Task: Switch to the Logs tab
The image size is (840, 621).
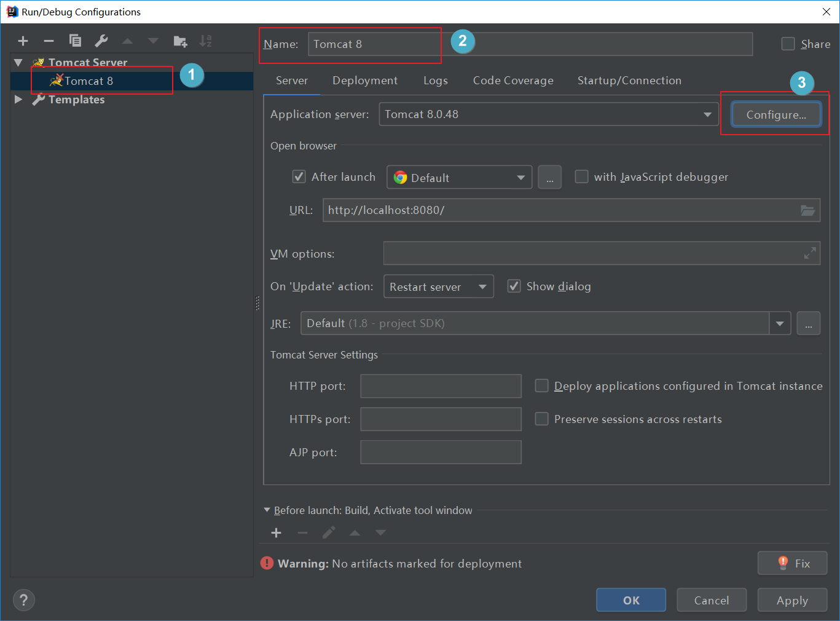Action: tap(436, 81)
